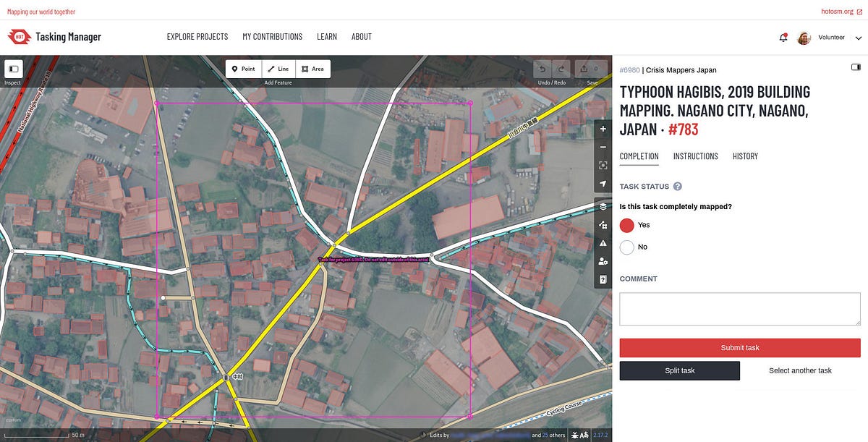This screenshot has width=868, height=442.
Task: Click the geolocate arrow icon
Action: pos(603,183)
